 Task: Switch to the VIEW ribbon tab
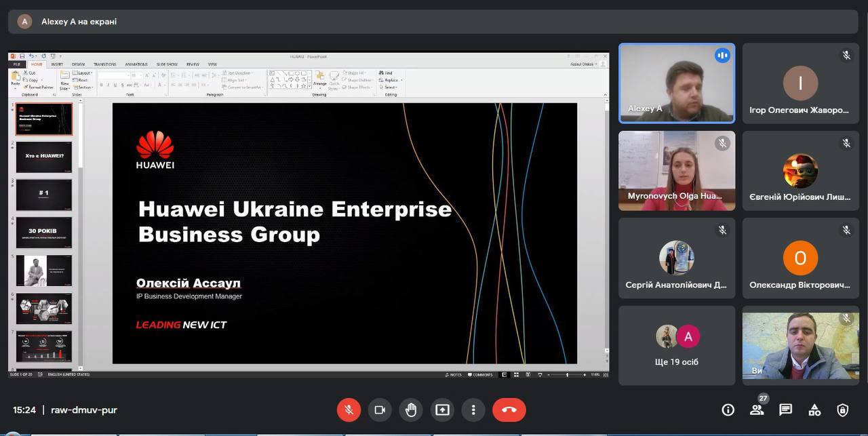[x=213, y=64]
